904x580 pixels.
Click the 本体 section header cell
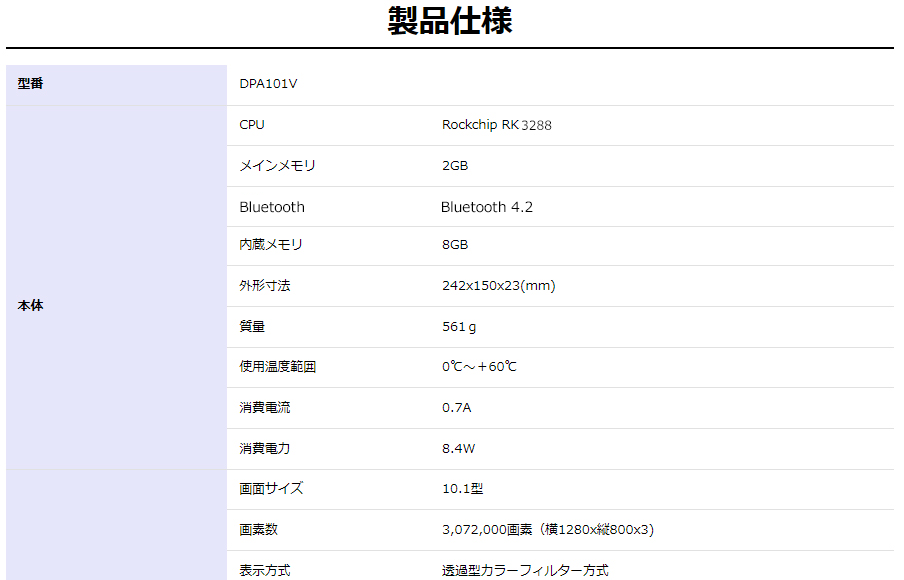[x=116, y=287]
